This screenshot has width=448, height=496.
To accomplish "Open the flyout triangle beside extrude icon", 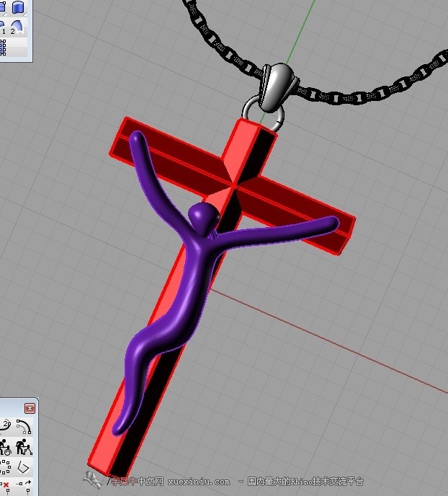I will 25,14.
